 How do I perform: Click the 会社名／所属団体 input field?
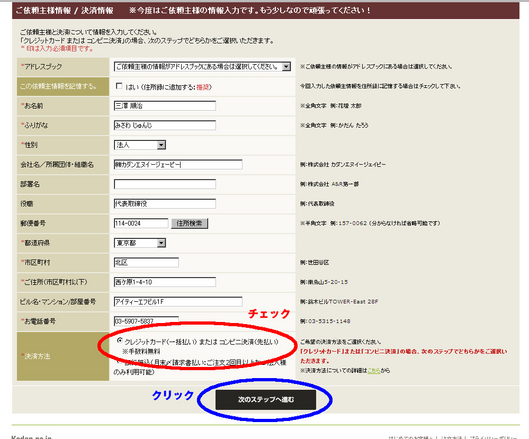point(178,164)
